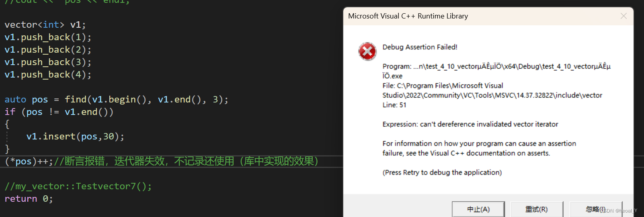The height and width of the screenshot is (217, 644).
Task: Click the Press Retry to debug text
Action: 442,172
